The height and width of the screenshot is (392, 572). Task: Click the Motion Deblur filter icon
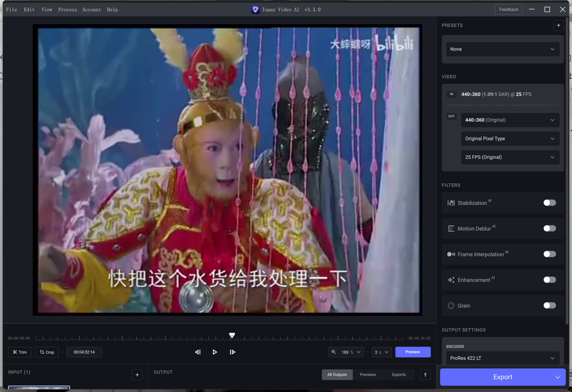coord(451,229)
